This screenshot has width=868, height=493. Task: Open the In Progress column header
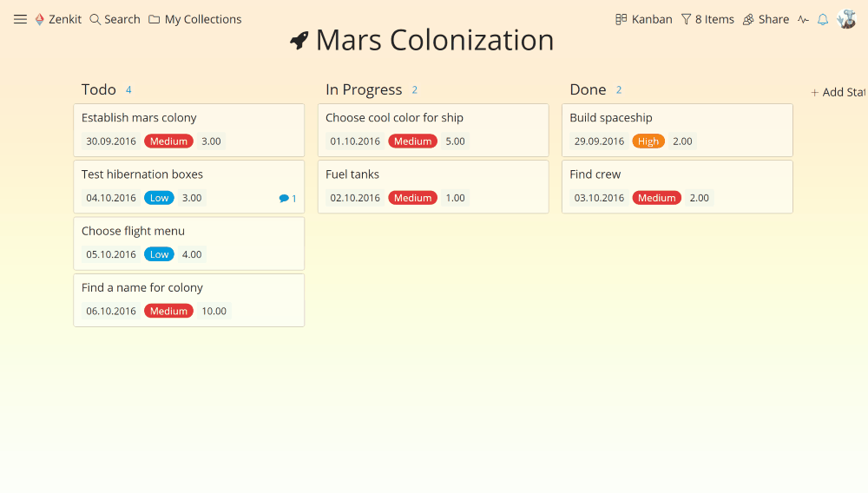tap(364, 89)
